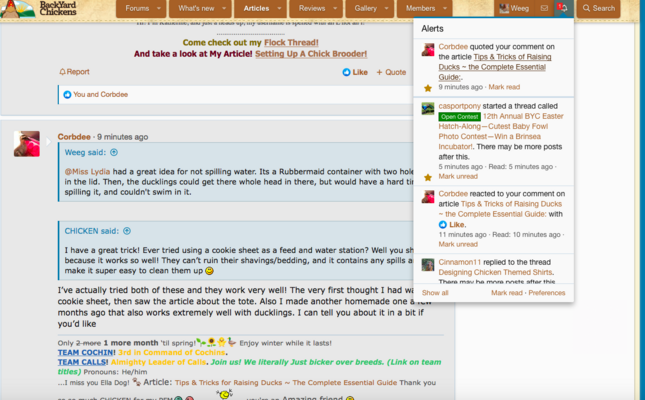This screenshot has width=645, height=400.
Task: Click the smiley emoji in CHICKEN's quote
Action: pyautogui.click(x=209, y=271)
